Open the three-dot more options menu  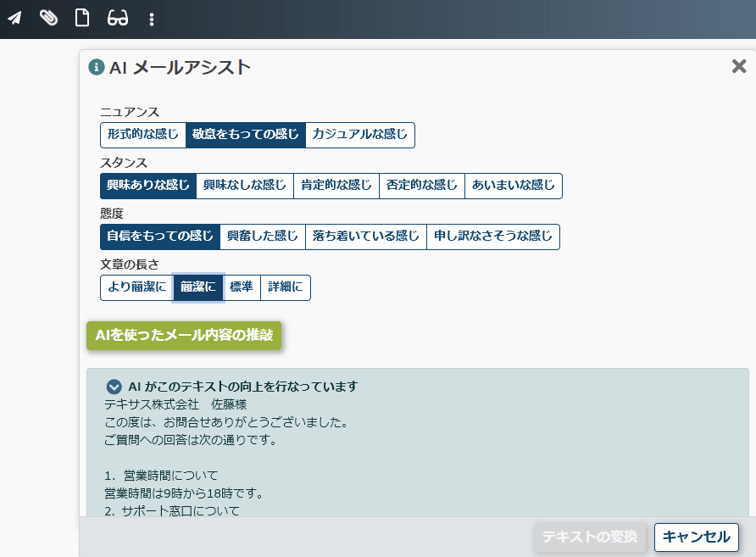coord(152,19)
